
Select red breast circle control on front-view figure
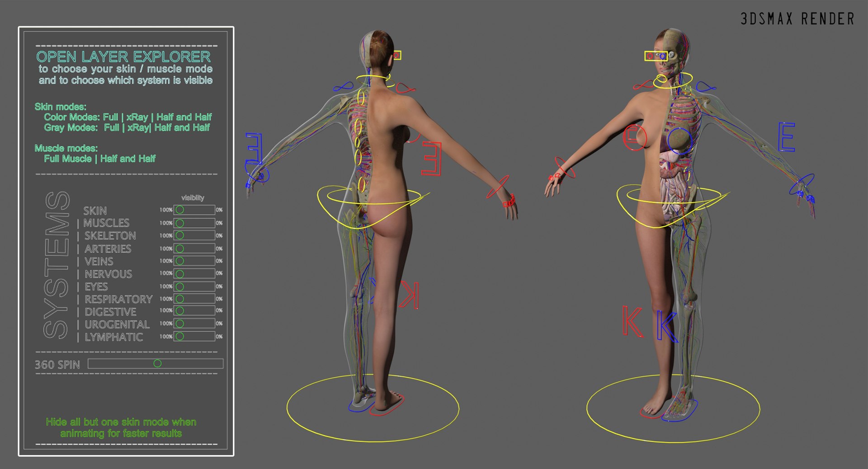(634, 137)
